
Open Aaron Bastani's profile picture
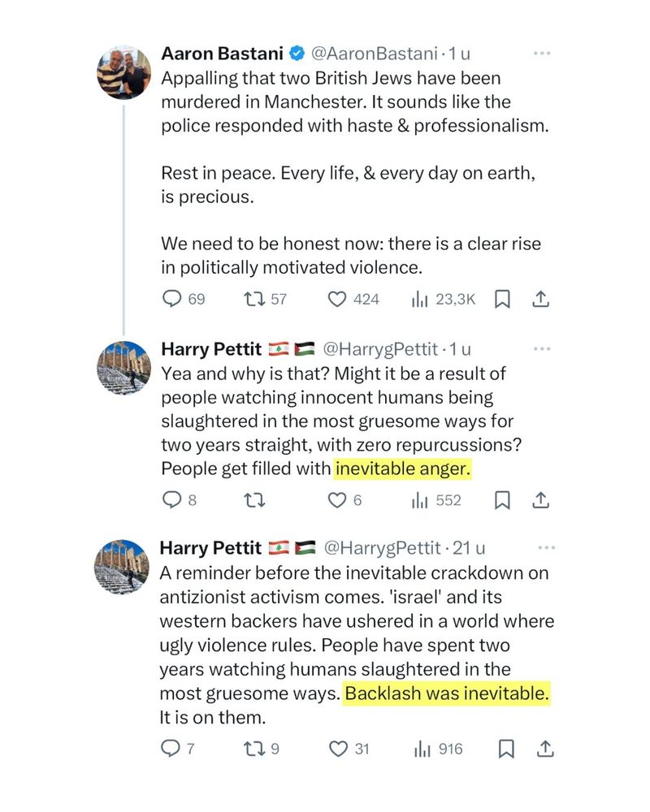click(x=124, y=71)
